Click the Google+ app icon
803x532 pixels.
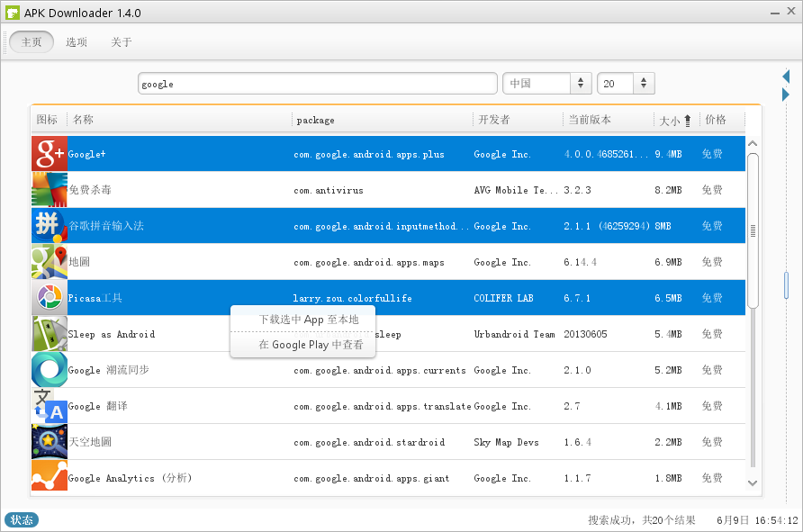(50, 154)
